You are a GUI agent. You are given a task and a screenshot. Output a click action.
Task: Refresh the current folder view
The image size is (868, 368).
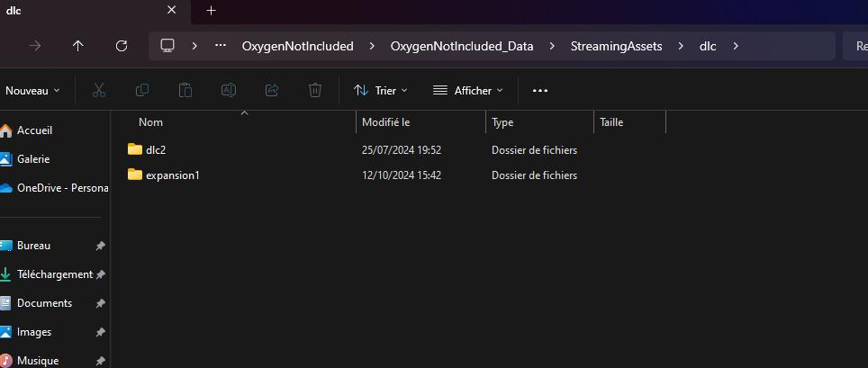[122, 46]
